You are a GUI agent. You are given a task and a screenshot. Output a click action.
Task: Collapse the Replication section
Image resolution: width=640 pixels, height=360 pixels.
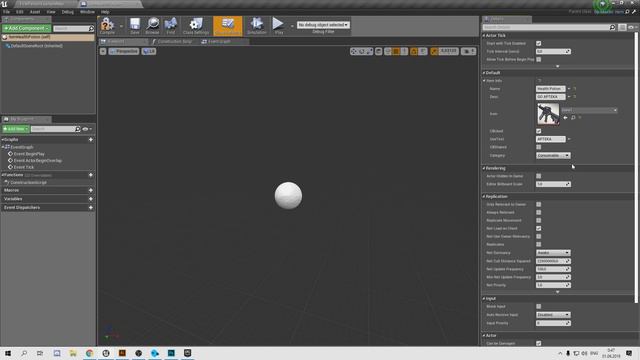click(x=484, y=197)
